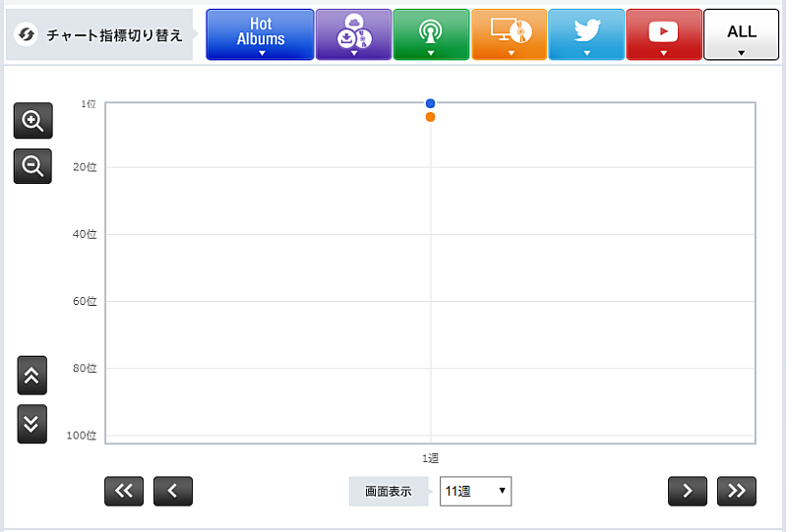This screenshot has width=787, height=532.
Task: Zoom out of the chart
Action: [x=32, y=166]
